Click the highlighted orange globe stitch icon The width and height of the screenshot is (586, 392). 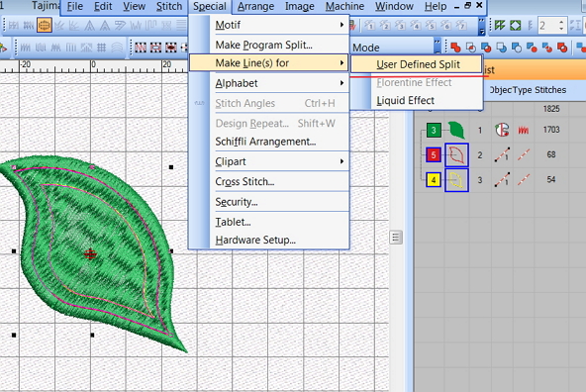click(45, 26)
